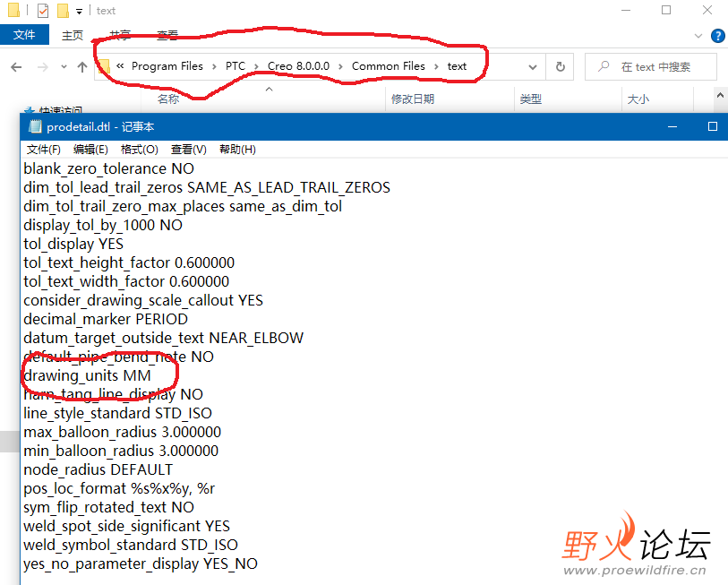
Task: Click Program Files in address path
Action: 167,66
